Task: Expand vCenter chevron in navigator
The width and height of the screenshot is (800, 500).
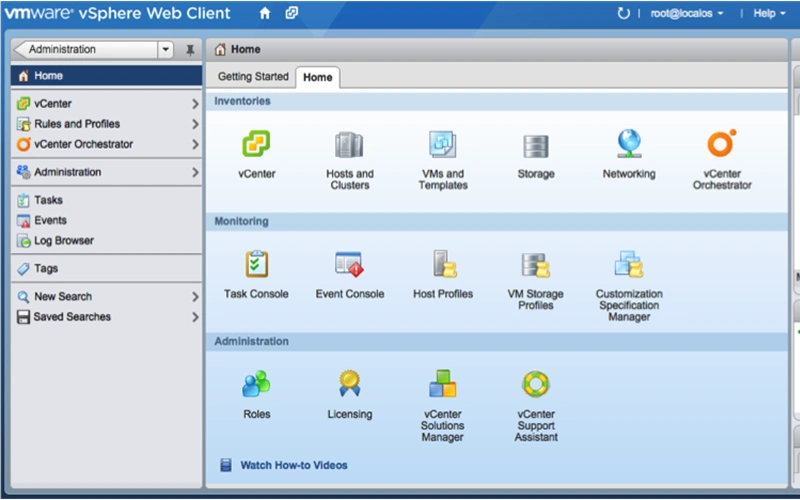Action: tap(195, 104)
